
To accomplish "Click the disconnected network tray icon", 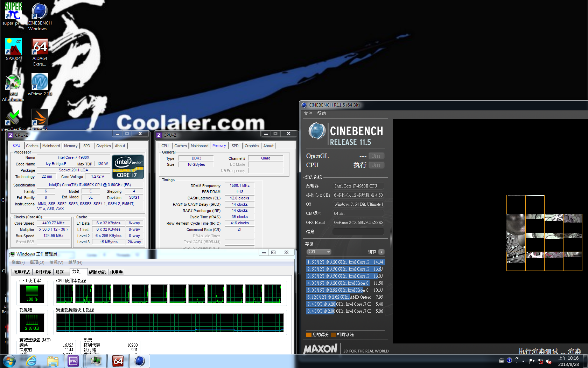I will [540, 361].
